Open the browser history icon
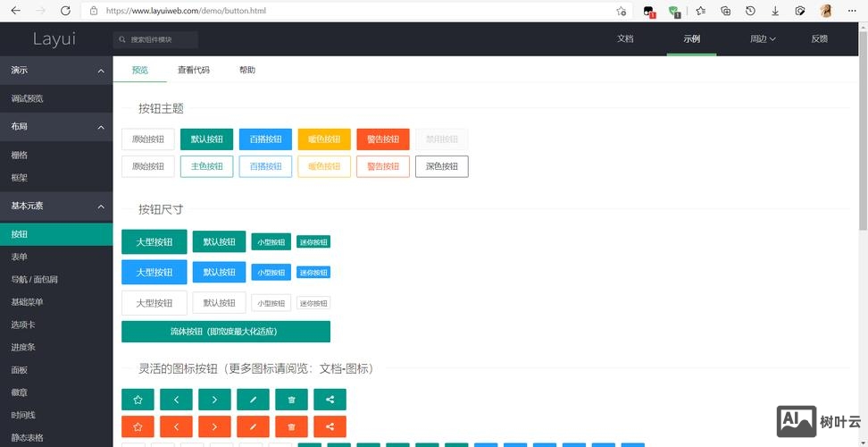The width and height of the screenshot is (868, 447). [x=750, y=11]
